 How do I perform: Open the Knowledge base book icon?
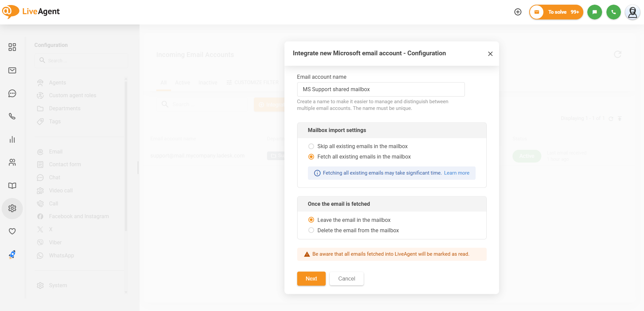click(x=12, y=186)
